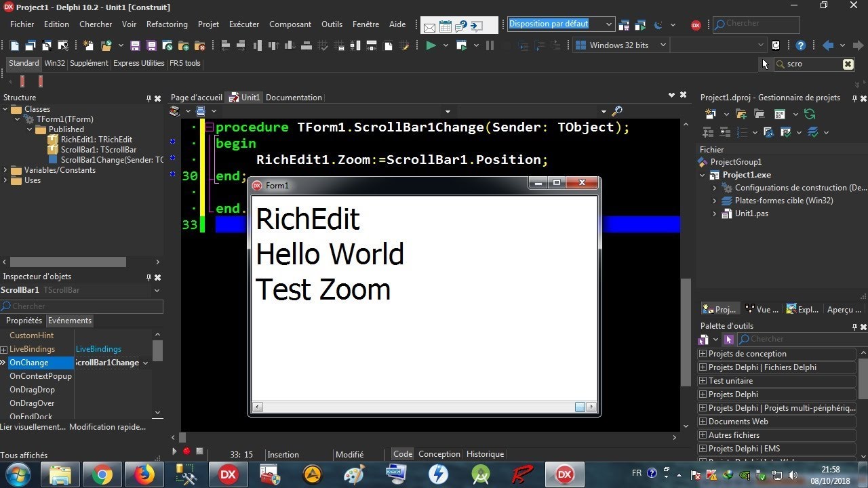868x488 pixels.
Task: Open the Refactoring menu
Action: (167, 24)
